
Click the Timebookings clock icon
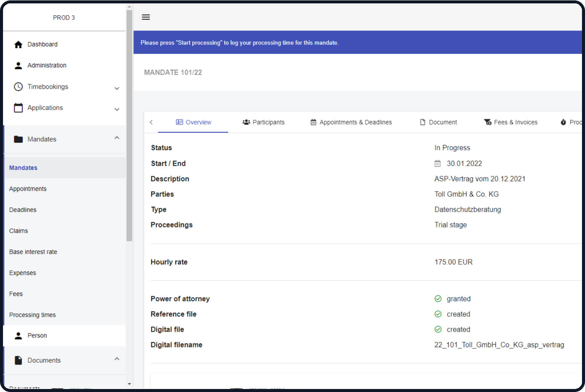point(18,87)
